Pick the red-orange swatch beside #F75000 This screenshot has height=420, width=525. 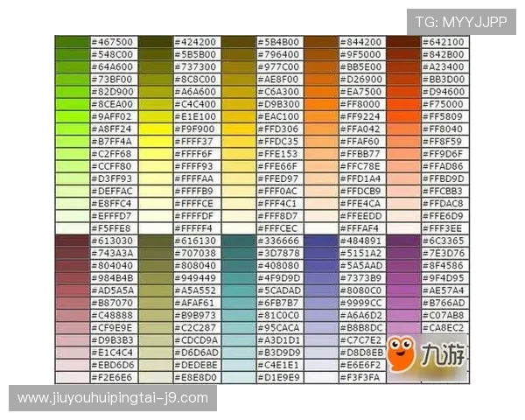point(403,103)
